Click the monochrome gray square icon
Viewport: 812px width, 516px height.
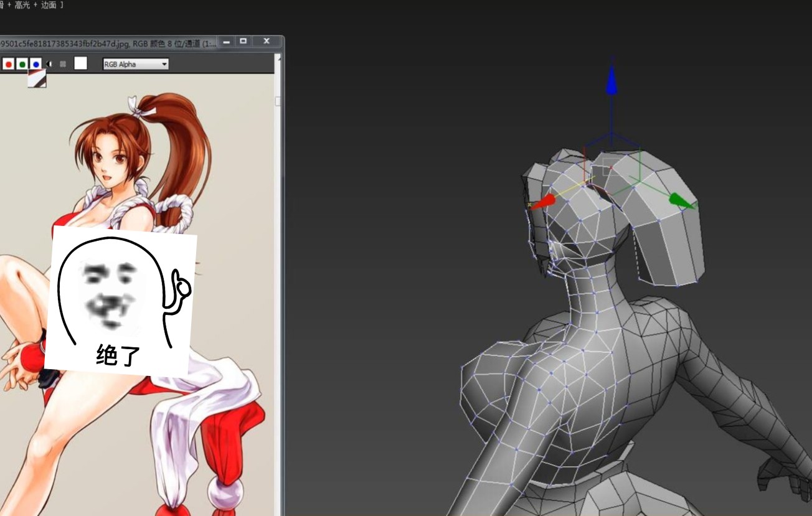(x=63, y=64)
